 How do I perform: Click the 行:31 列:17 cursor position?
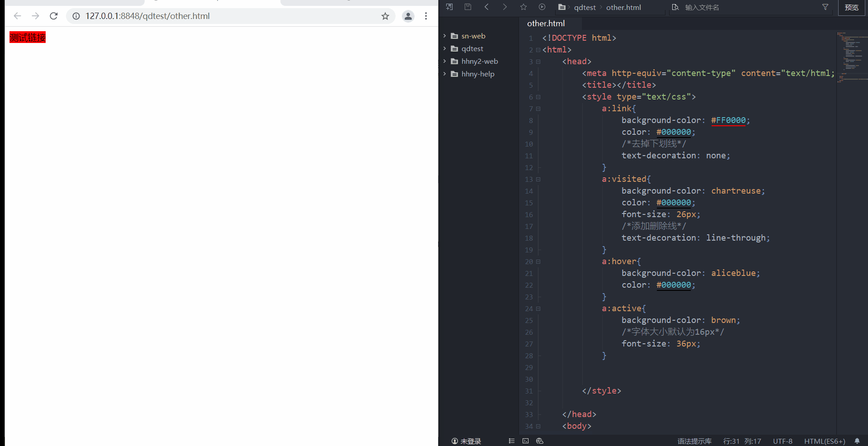pos(742,441)
